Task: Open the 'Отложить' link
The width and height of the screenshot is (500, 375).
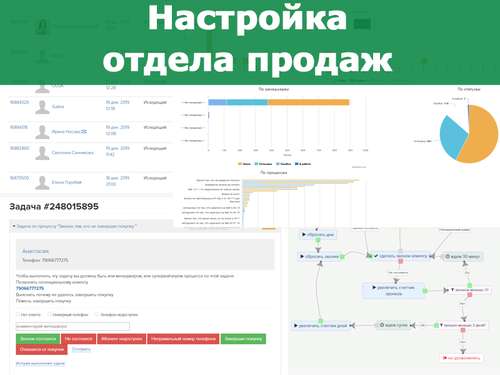Action: (x=81, y=349)
